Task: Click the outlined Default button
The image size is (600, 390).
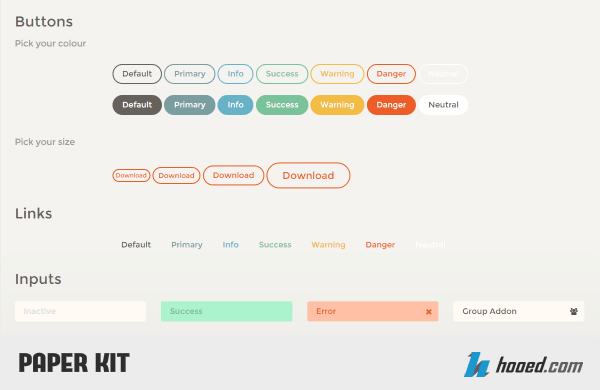Action: point(137,74)
